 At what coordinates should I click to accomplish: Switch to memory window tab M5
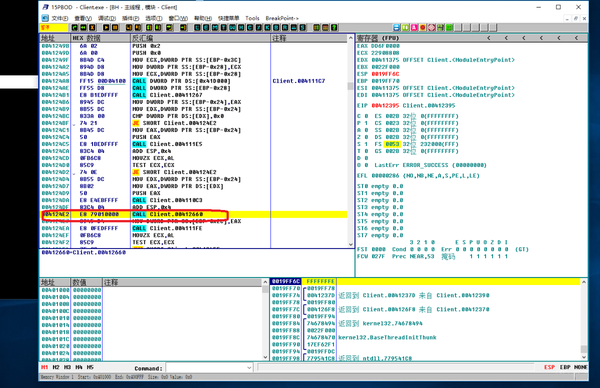coord(90,367)
